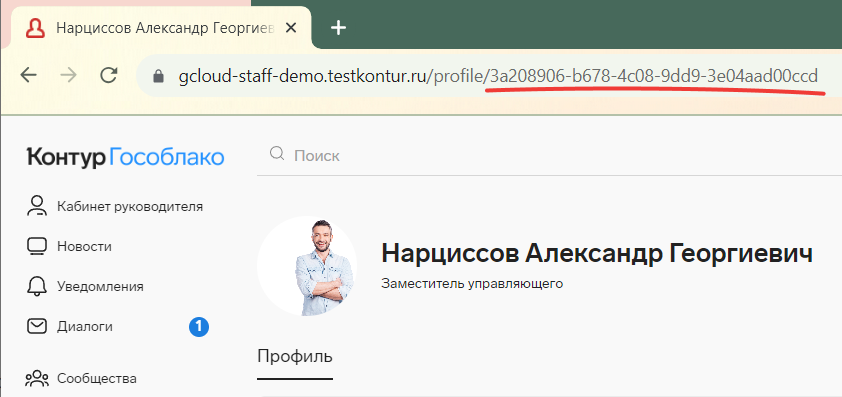This screenshot has height=397, width=842.
Task: Click the Нарциссов Александр Георгиевич heading
Action: coord(597,252)
